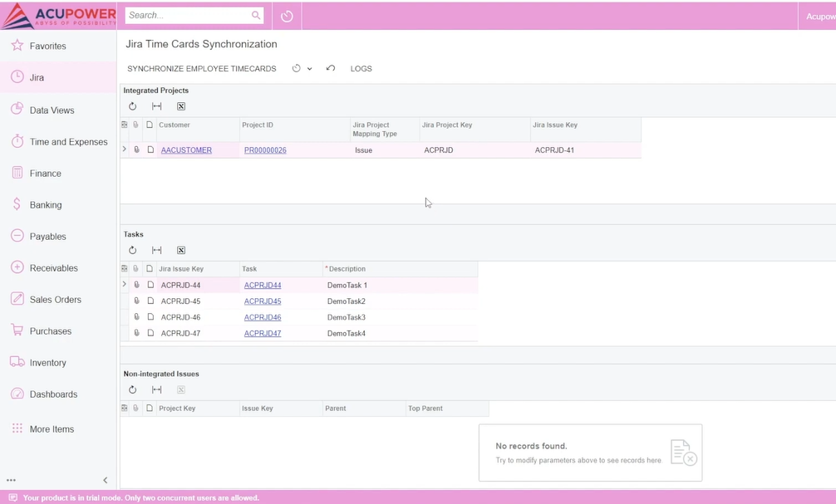Image resolution: width=836 pixels, height=504 pixels.
Task: Open the Time and Expenses menu
Action: point(68,142)
